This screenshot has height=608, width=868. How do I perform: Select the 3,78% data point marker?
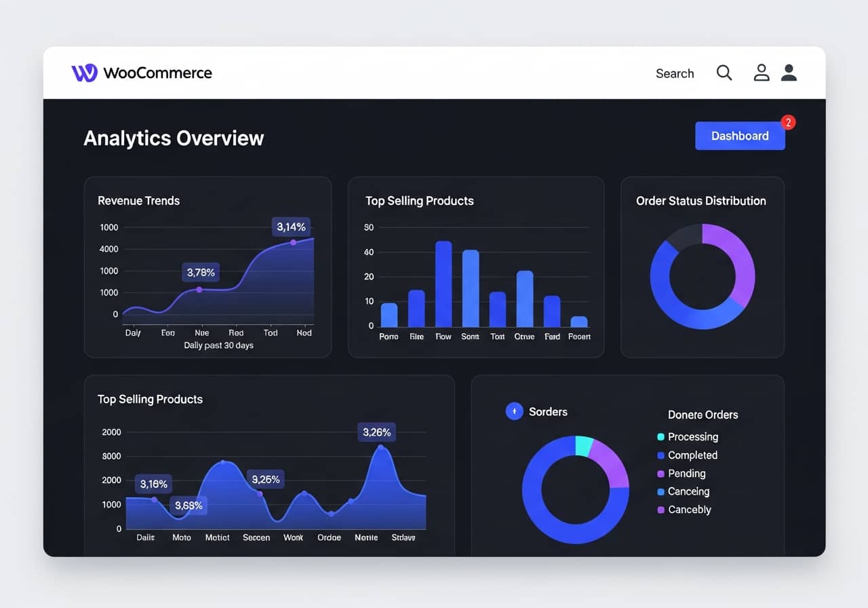click(x=199, y=290)
